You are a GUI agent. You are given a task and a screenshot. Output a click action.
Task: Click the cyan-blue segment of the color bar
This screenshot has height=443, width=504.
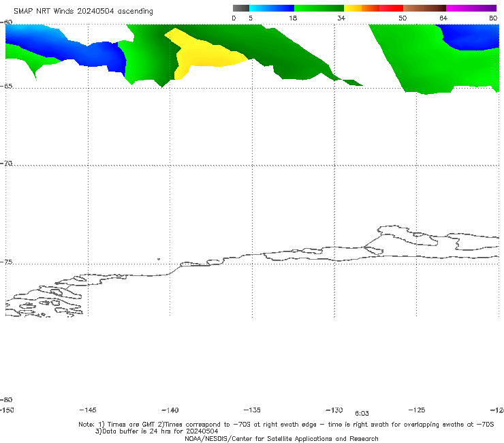pyautogui.click(x=272, y=8)
